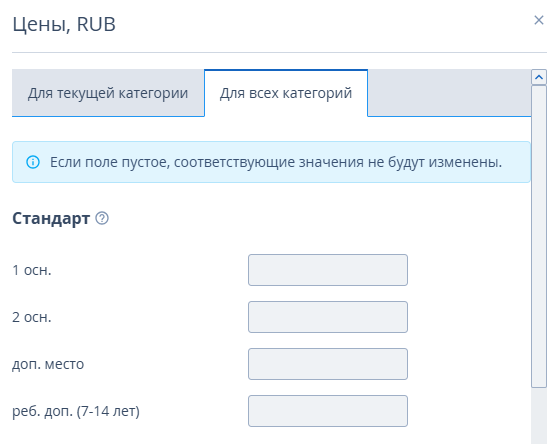Screen dimensions: 556x444
Task: Click the vertical scrollbar thumb
Action: (539, 237)
